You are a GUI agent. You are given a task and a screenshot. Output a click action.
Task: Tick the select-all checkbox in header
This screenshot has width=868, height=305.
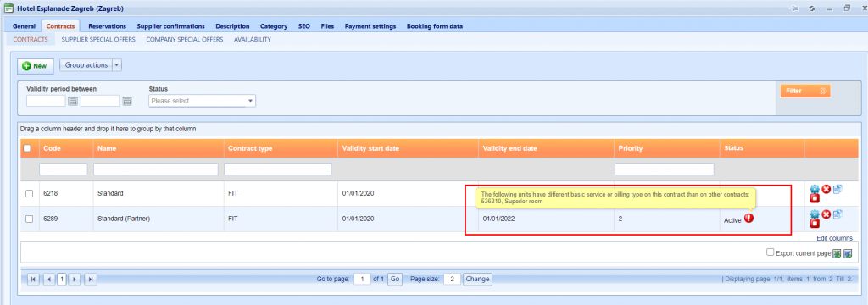pos(27,147)
